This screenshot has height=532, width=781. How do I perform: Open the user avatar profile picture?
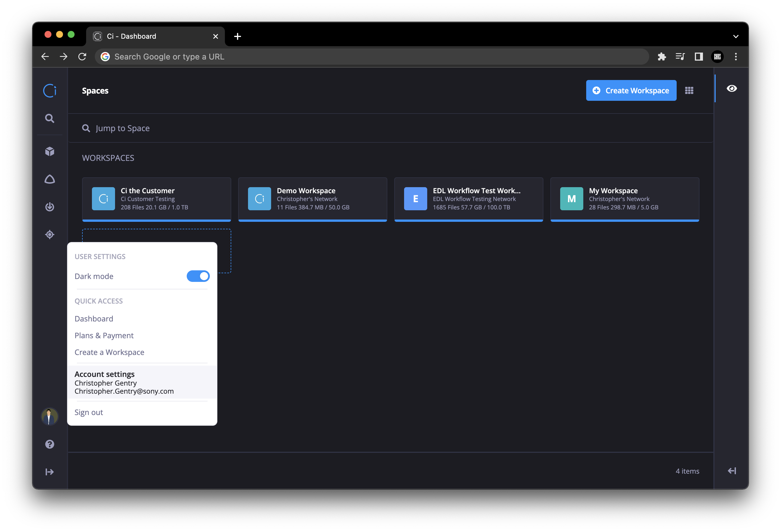(x=49, y=416)
